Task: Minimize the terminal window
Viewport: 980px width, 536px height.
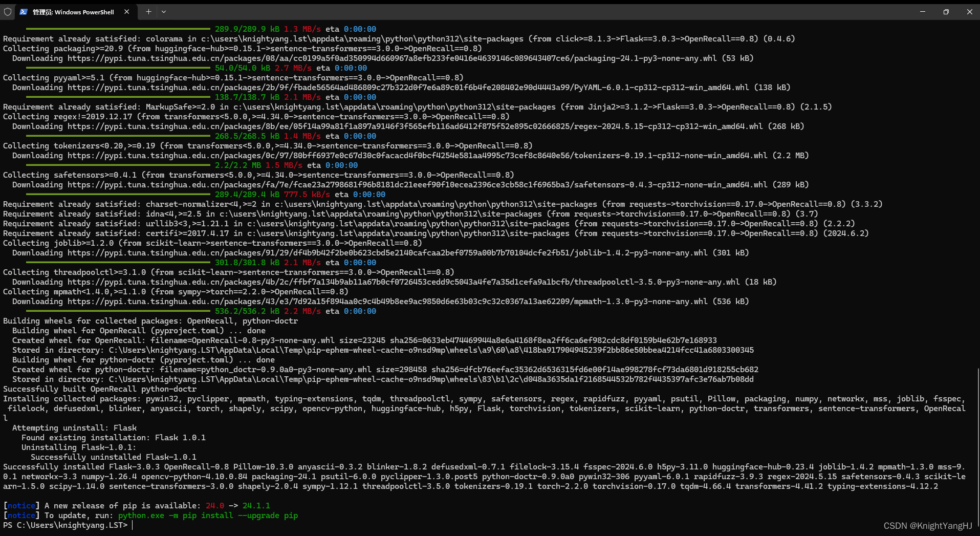Action: pyautogui.click(x=923, y=12)
